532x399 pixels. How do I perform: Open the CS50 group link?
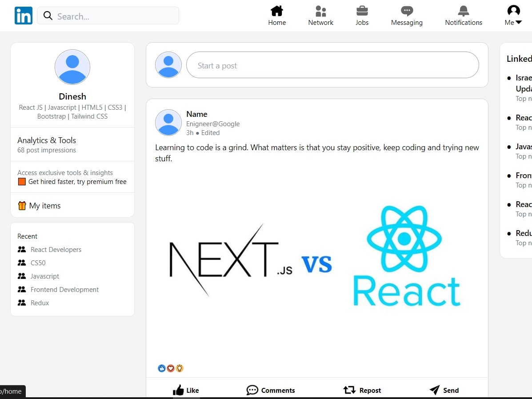coord(38,263)
